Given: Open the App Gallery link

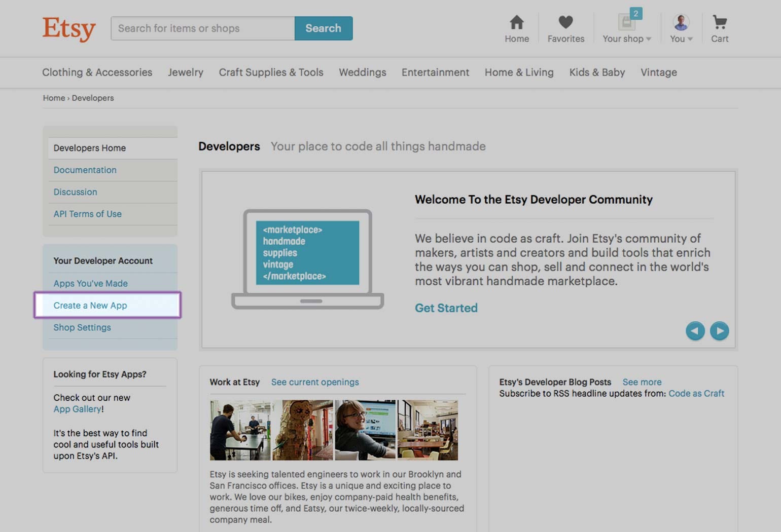Looking at the screenshot, I should click(x=77, y=409).
